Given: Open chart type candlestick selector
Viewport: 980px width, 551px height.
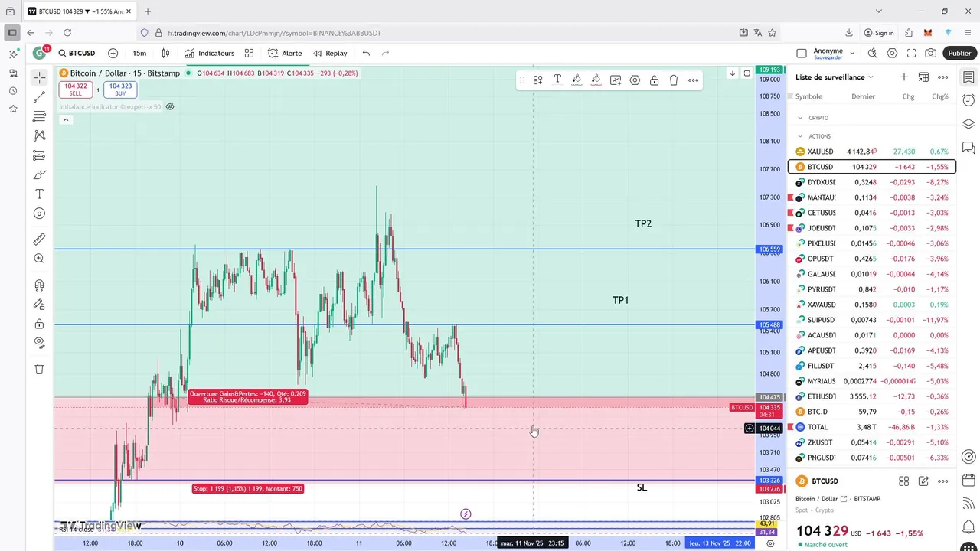Looking at the screenshot, I should [x=165, y=53].
